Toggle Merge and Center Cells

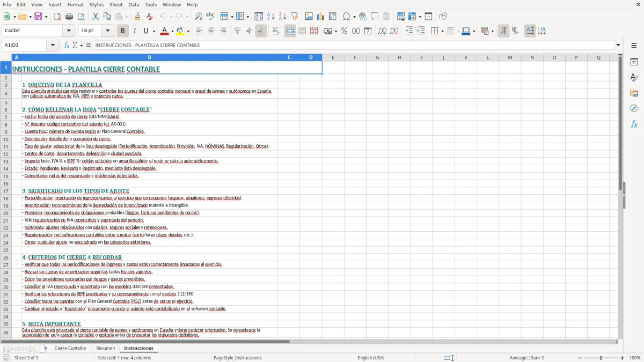tap(290, 31)
